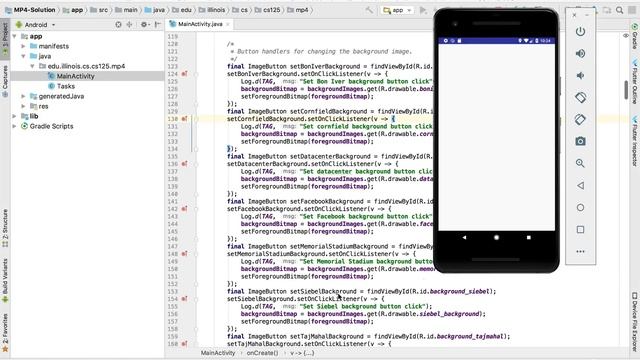Activate emulator zoom magnifier icon

(580, 163)
